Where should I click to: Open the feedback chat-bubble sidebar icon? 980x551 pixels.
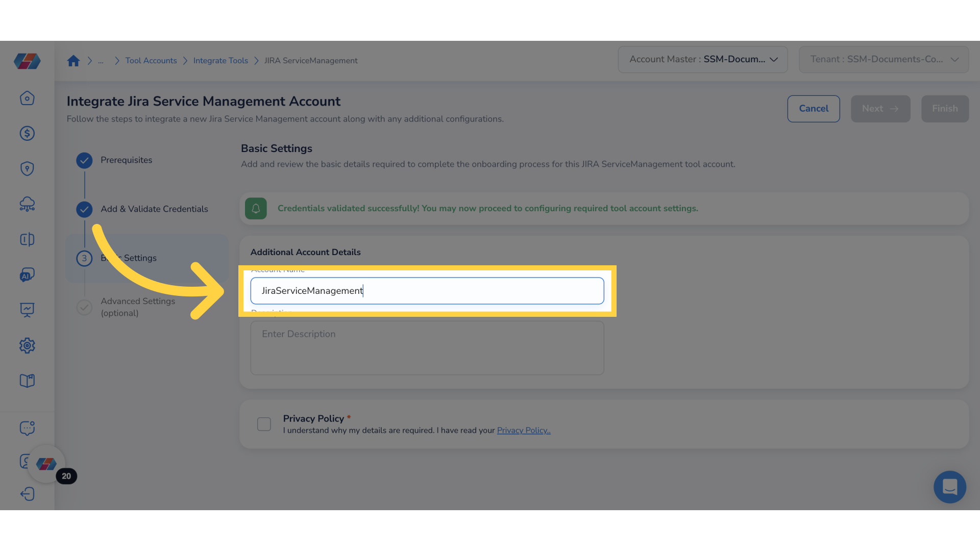tap(27, 428)
